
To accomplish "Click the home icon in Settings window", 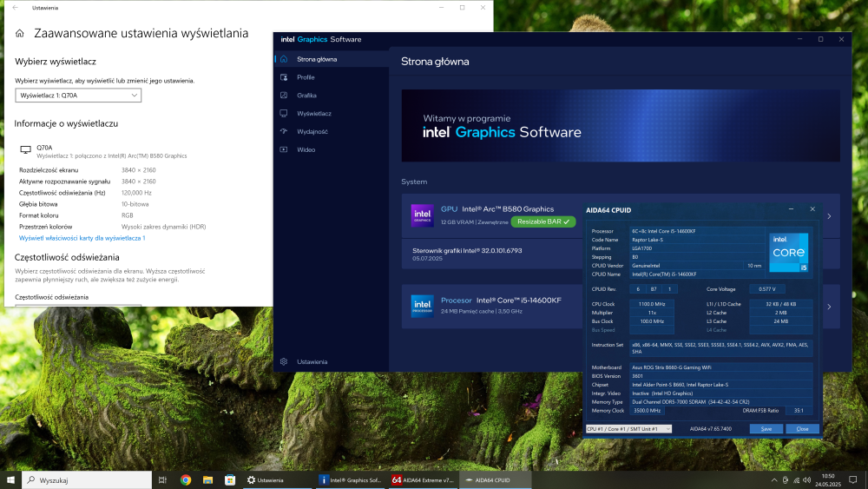I will 20,34.
